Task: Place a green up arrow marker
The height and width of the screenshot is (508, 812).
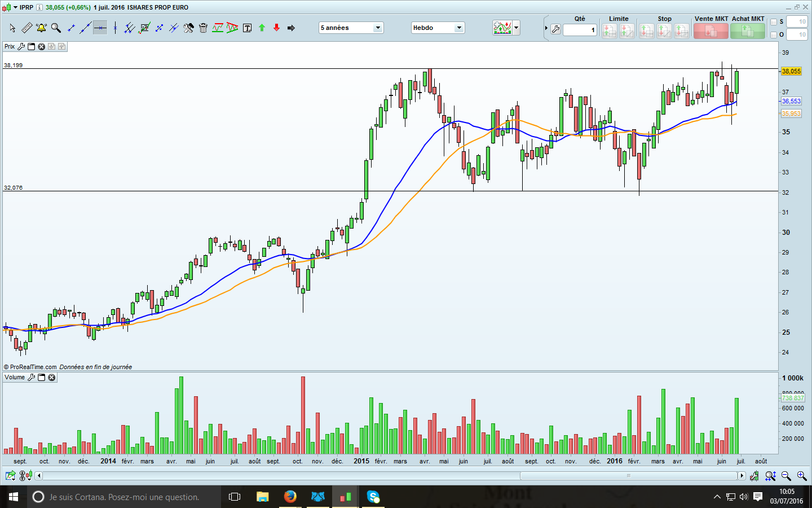Action: (x=262, y=28)
